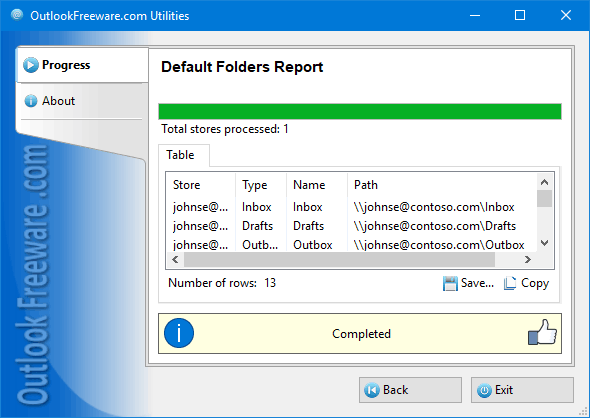This screenshot has width=590, height=418.
Task: Minimize the OutlookFreeware.com Utilities window
Action: [475, 15]
